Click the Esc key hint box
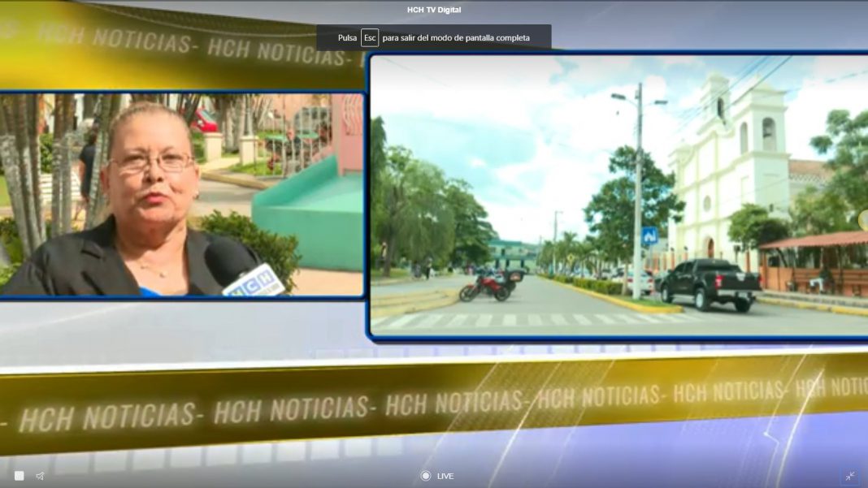The width and height of the screenshot is (868, 488). coord(370,37)
